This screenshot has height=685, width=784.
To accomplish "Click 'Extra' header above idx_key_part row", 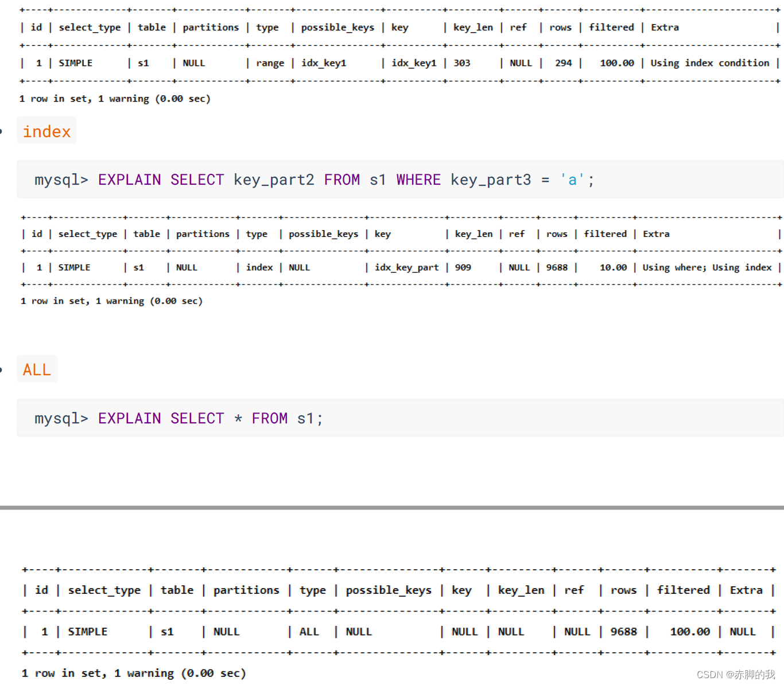I will click(656, 234).
